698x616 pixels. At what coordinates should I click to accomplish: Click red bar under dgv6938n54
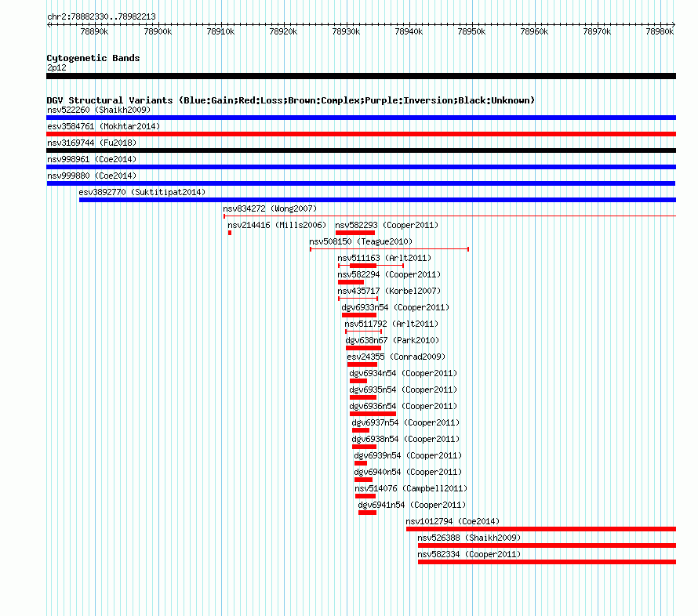coord(364,447)
